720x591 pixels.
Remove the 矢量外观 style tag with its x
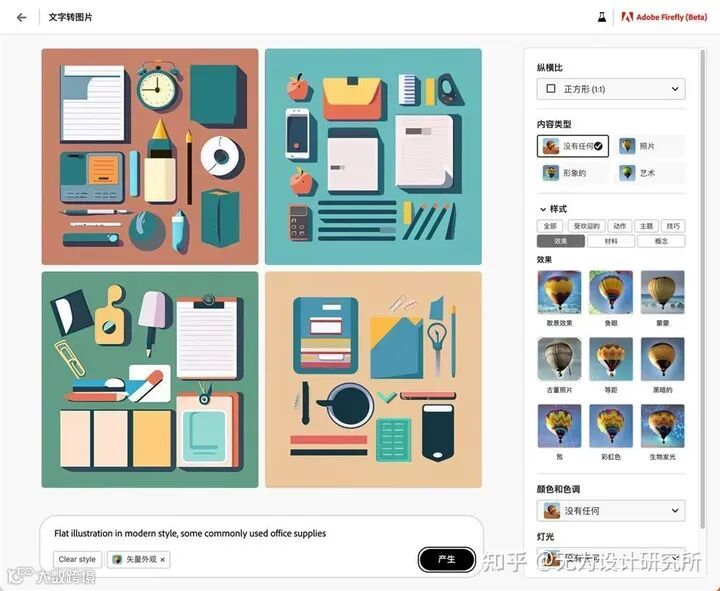click(163, 560)
